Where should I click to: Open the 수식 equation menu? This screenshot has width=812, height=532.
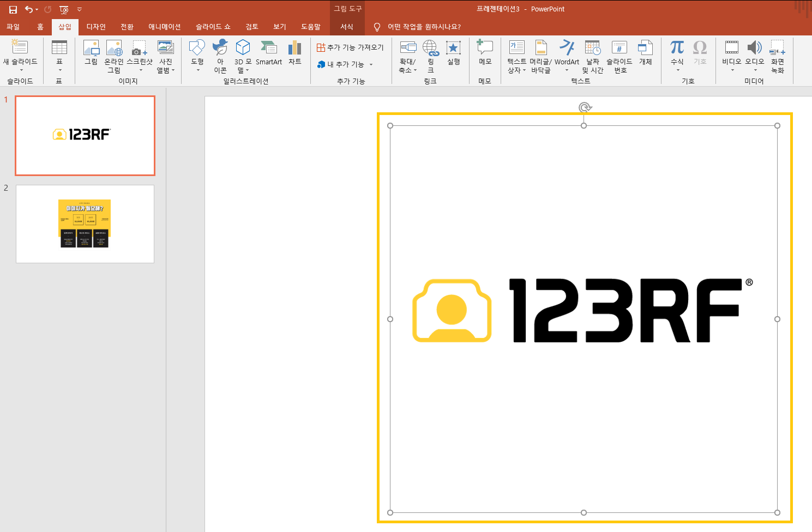pos(677,56)
